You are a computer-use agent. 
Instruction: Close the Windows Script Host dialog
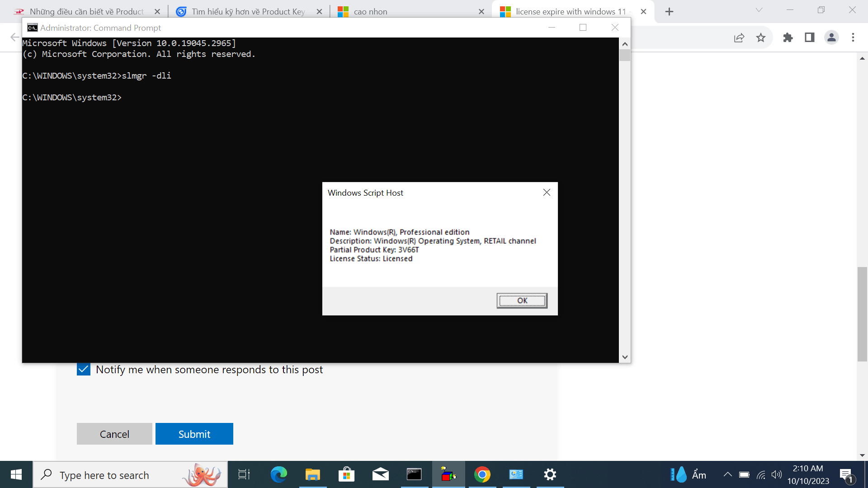point(547,192)
